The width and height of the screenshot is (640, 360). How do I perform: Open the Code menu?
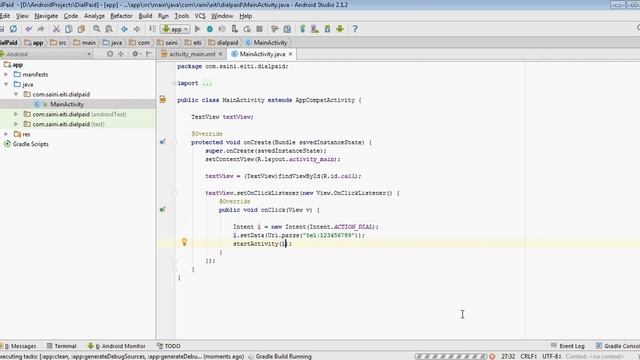pyautogui.click(x=71, y=16)
